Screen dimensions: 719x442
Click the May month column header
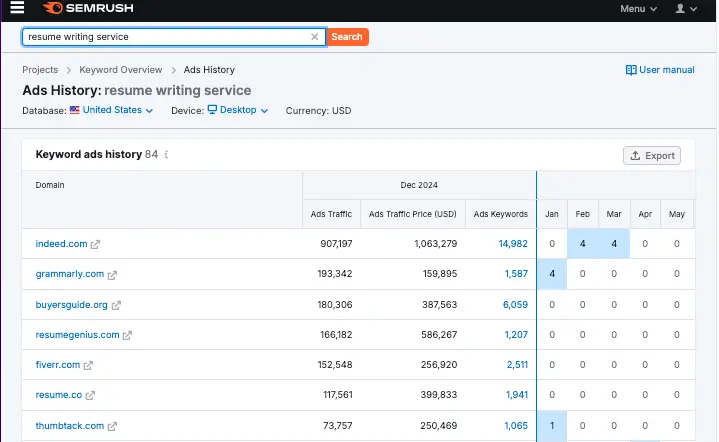pos(677,214)
